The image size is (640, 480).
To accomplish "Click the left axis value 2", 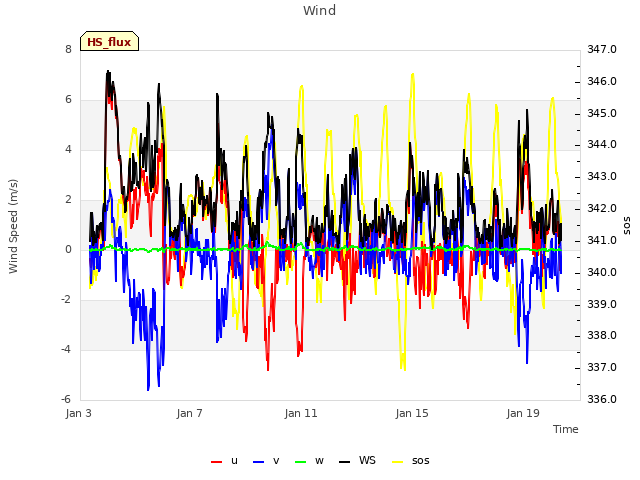I will [x=68, y=200].
